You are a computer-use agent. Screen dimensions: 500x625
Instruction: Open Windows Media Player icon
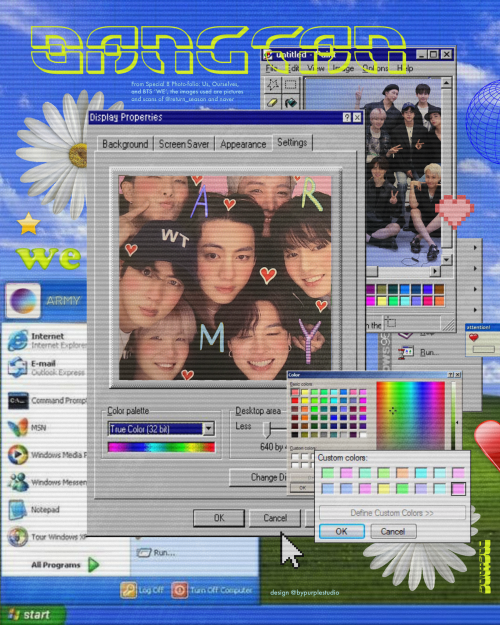tap(18, 455)
